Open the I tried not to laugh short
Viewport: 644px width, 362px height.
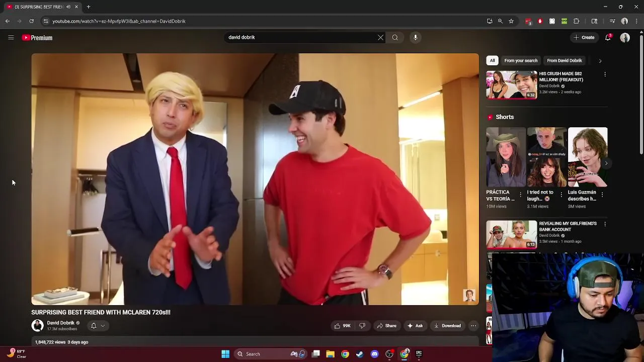pos(546,157)
